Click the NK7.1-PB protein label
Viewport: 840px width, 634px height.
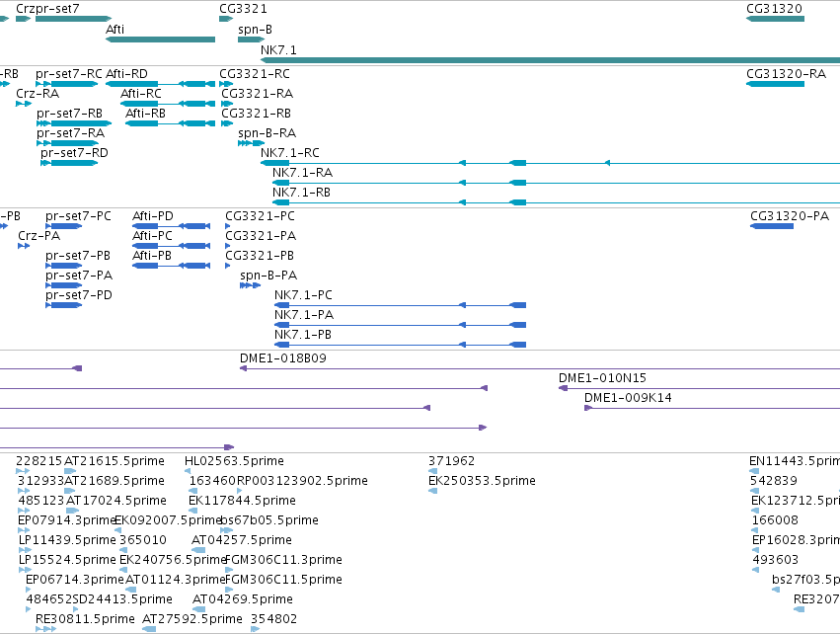[303, 335]
